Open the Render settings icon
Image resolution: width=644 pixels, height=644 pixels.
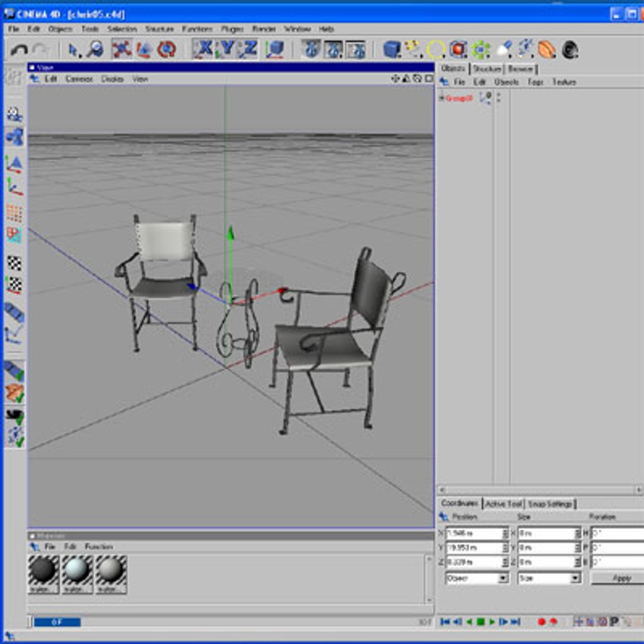(x=355, y=49)
